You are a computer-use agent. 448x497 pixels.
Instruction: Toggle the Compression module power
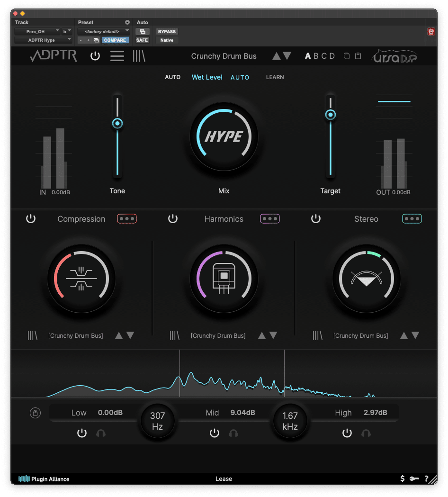tap(31, 219)
